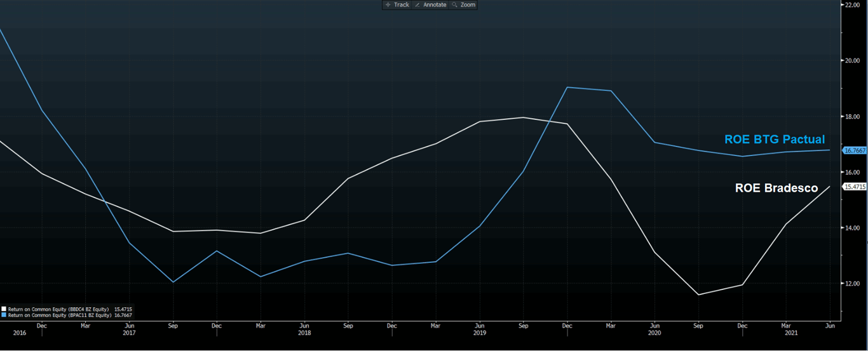Click the 12.00 y-axis label
The image size is (868, 351).
pyautogui.click(x=851, y=284)
